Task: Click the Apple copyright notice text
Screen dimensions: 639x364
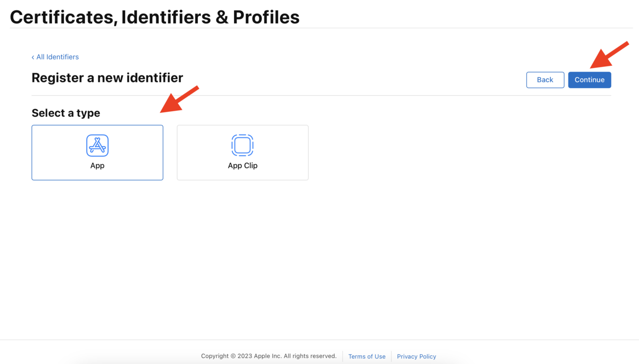Action: [x=268, y=356]
